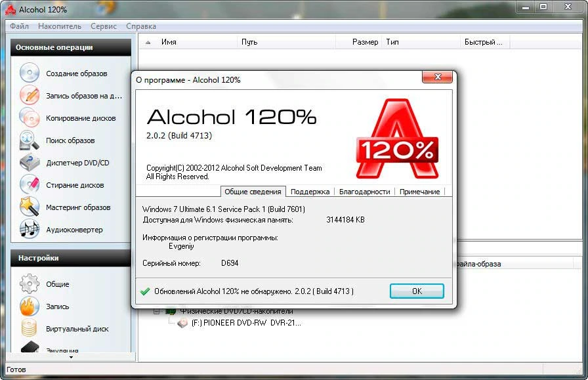Viewport: 588px width, 380px height.
Task: Open Запись образов на д... operation
Action: tap(84, 96)
